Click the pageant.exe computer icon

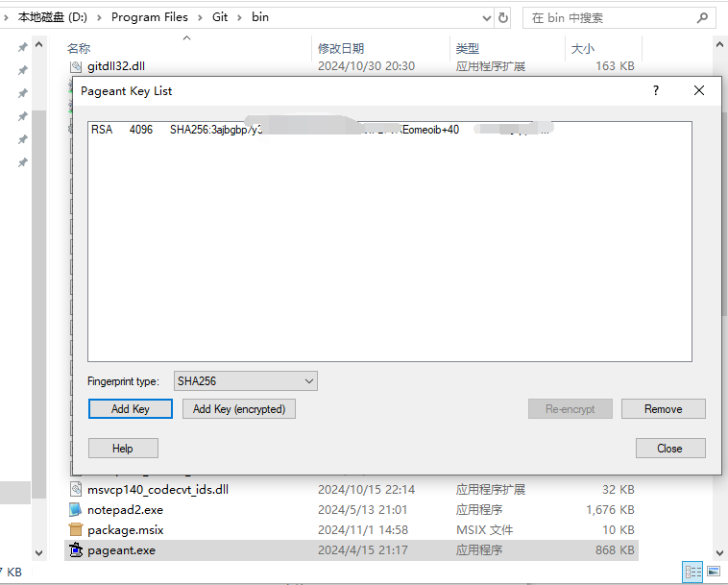coord(76,550)
